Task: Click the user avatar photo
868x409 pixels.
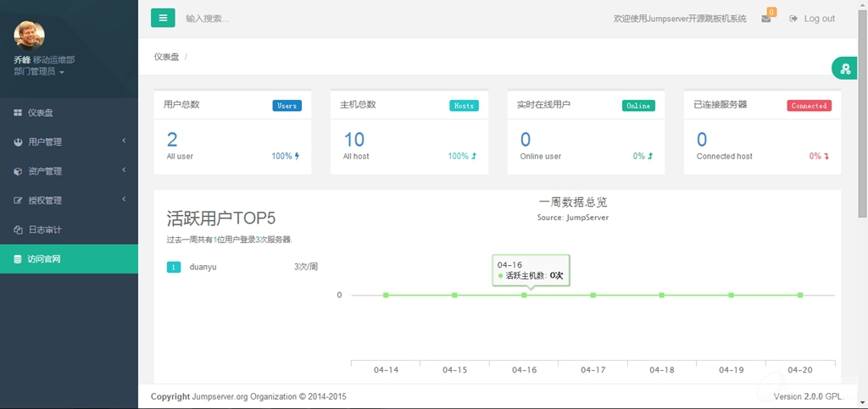Action: click(x=30, y=35)
